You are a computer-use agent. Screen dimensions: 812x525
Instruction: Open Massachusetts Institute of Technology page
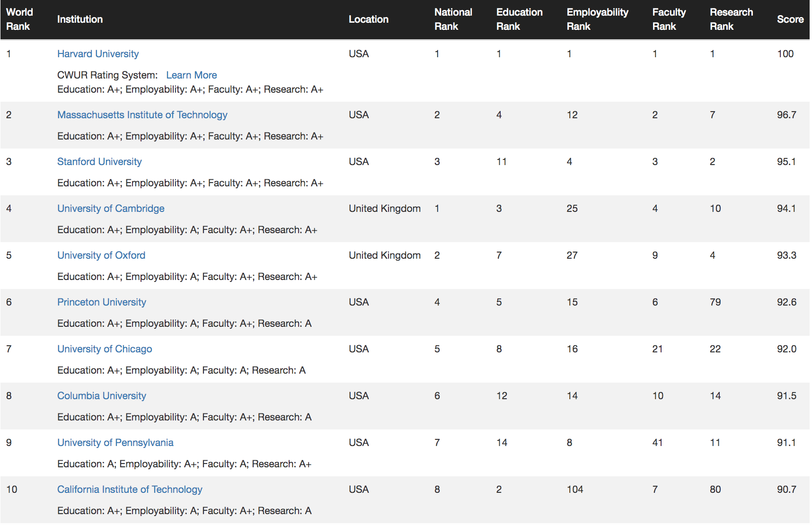click(142, 115)
